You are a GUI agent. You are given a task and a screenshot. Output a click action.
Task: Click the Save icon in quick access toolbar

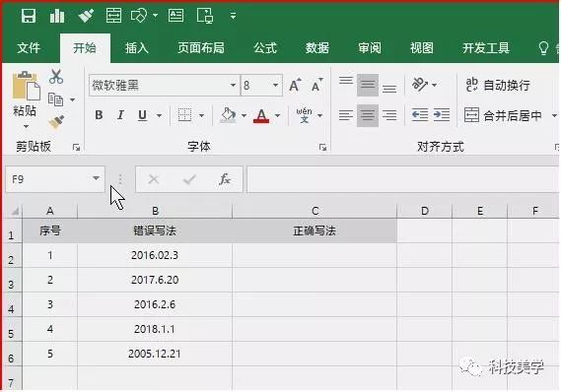29,16
